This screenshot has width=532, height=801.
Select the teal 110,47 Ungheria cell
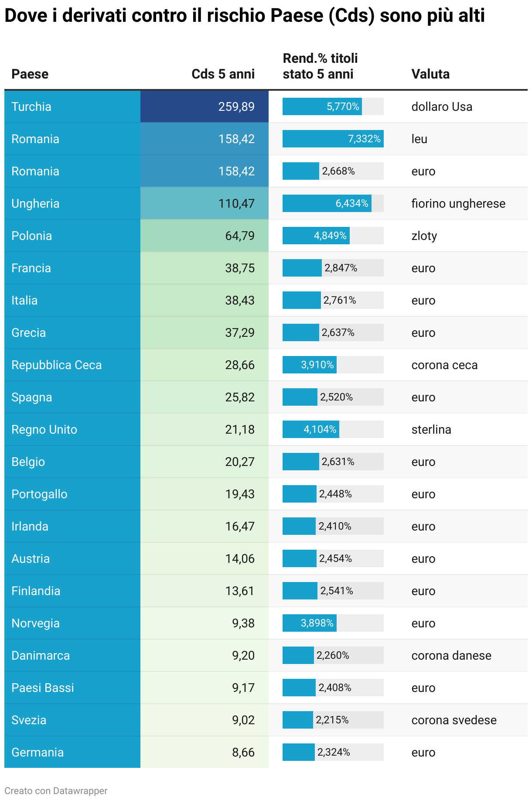pos(204,203)
